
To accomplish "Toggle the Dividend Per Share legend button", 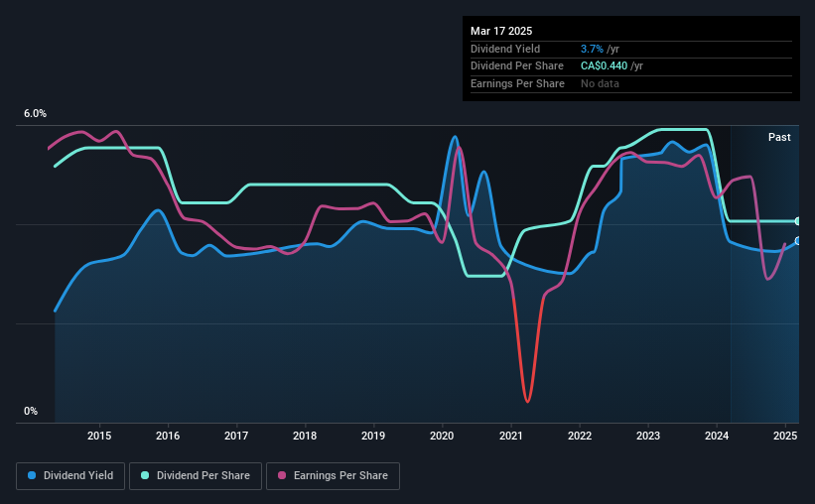I will coord(196,476).
